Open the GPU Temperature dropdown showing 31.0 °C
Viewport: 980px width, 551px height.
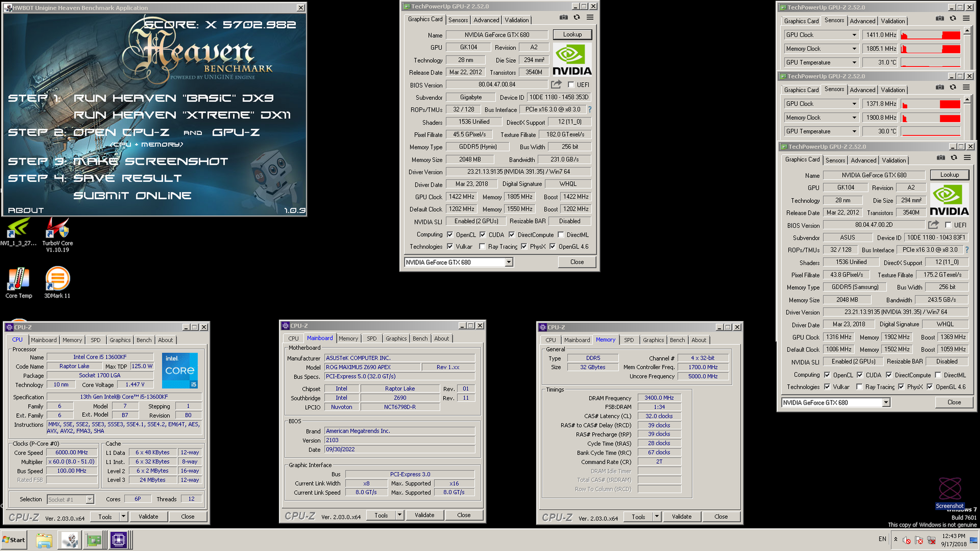coord(854,62)
